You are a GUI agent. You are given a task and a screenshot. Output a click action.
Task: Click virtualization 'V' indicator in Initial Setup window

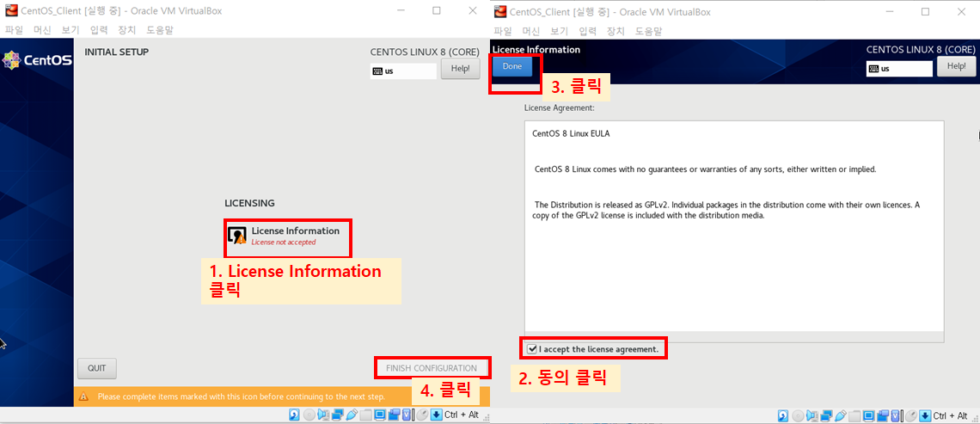tap(407, 415)
